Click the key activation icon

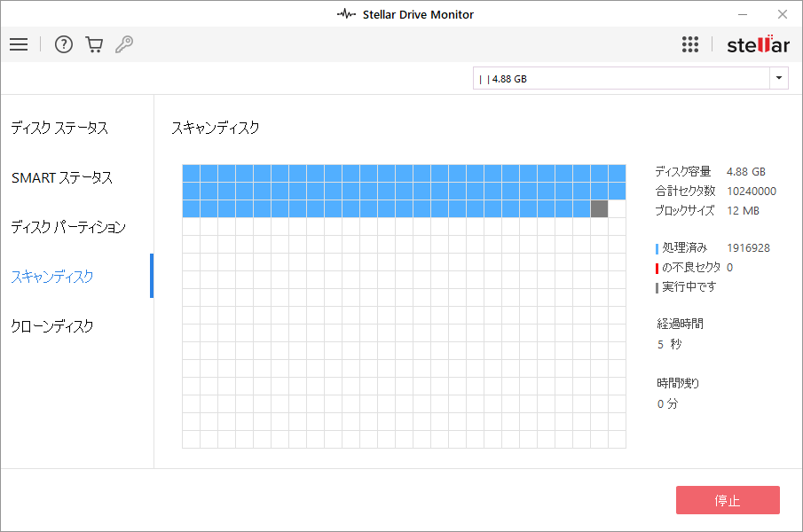(x=124, y=44)
